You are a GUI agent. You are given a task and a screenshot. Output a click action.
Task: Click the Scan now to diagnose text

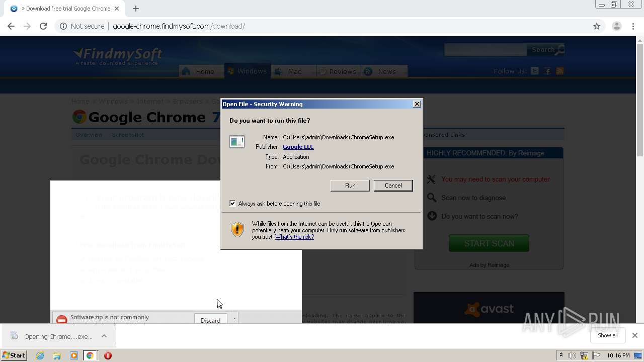click(x=473, y=198)
